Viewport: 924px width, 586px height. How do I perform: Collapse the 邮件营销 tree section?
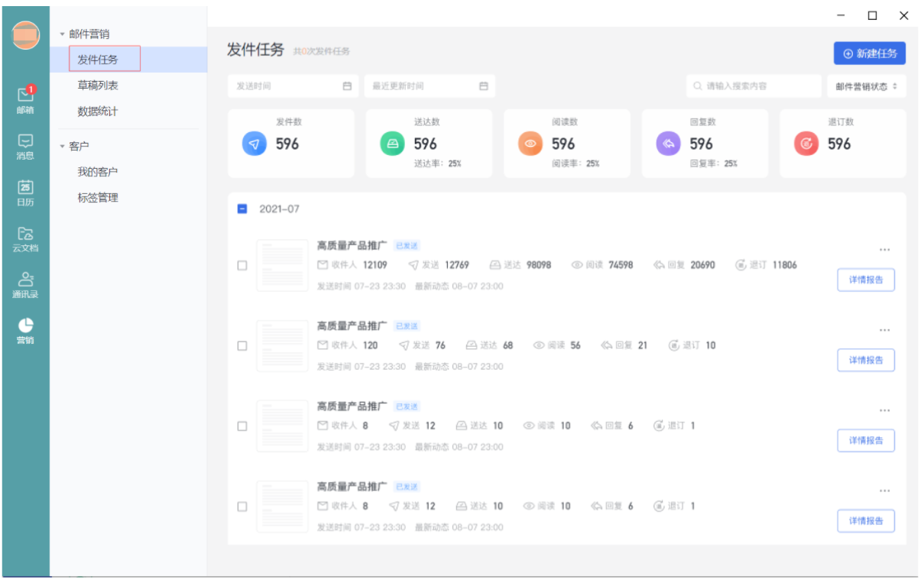point(63,34)
